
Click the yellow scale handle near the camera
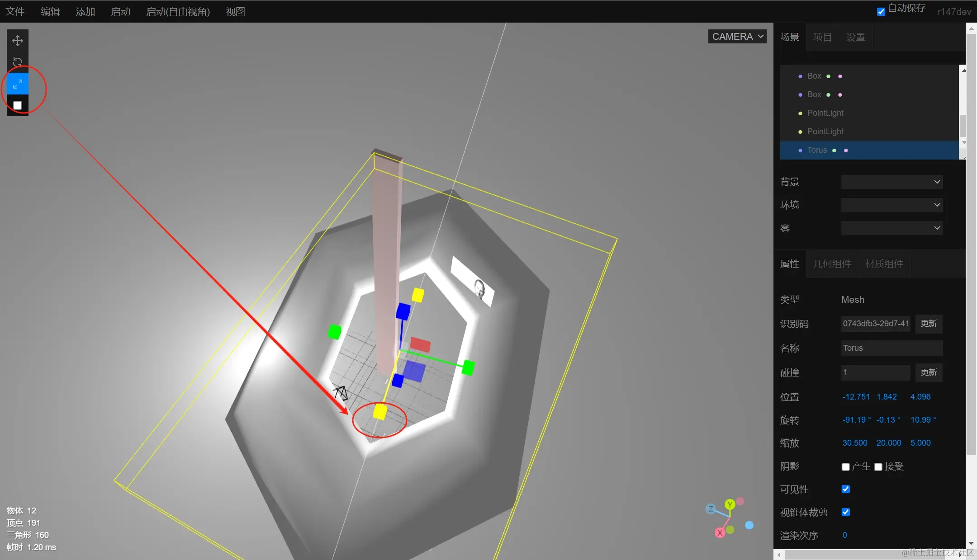(380, 412)
